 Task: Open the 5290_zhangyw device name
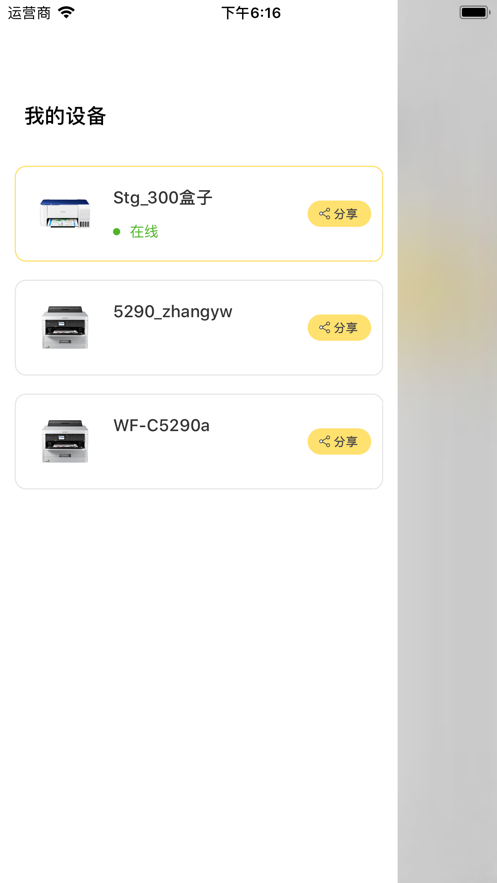[x=173, y=311]
